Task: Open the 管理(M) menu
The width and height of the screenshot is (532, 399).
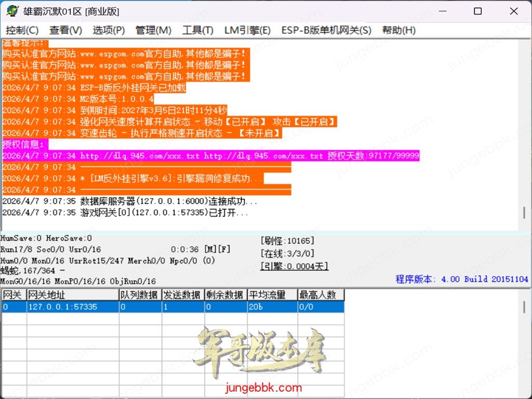Action: 153,30
